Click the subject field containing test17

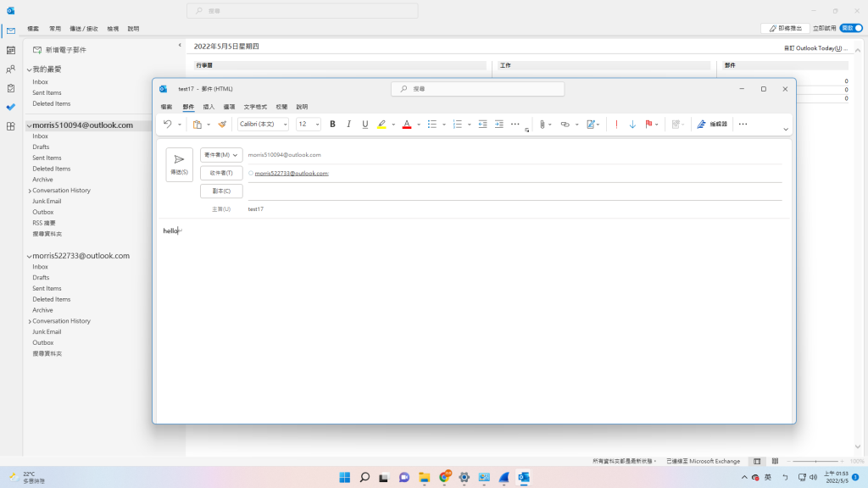click(x=515, y=209)
